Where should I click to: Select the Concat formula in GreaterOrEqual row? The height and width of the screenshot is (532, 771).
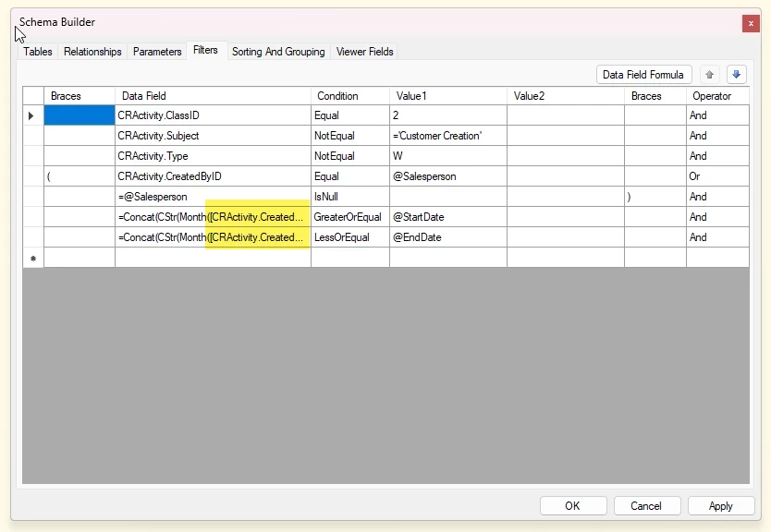213,217
